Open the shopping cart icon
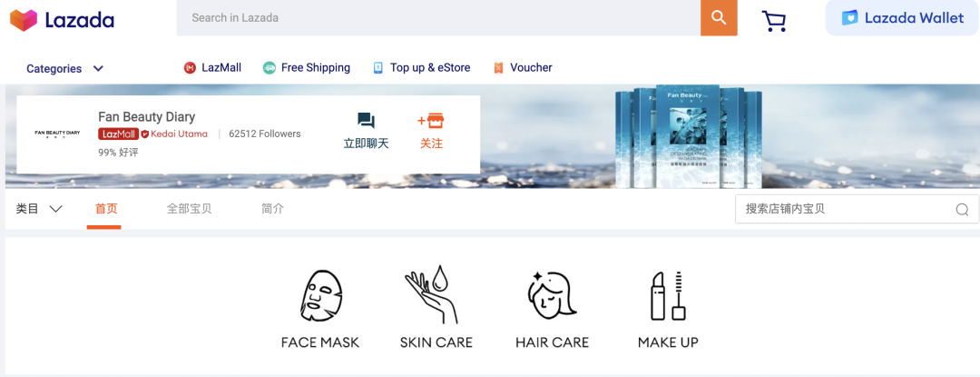The image size is (980, 377). click(x=774, y=21)
